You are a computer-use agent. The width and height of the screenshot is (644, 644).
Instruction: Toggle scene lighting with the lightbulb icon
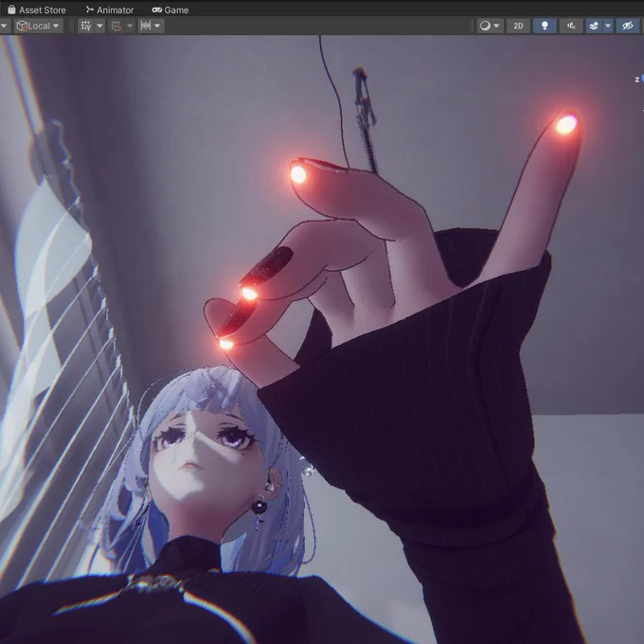545,26
